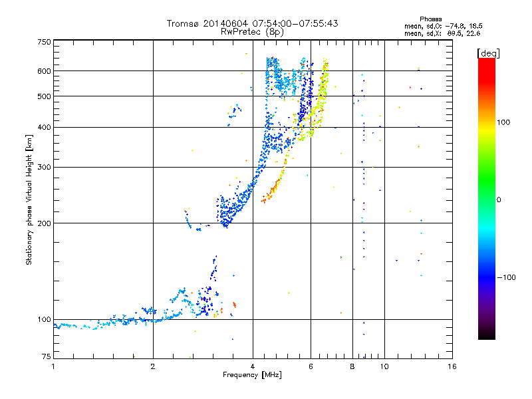
Task: Click the 'mean, sd,O: -74.8, 18.5' line
Action: click(x=443, y=26)
